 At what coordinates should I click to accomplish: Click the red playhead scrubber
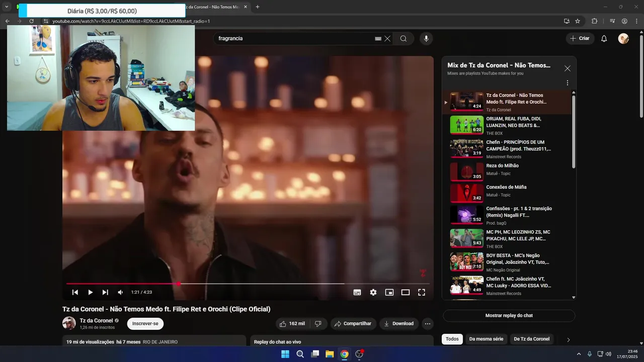pyautogui.click(x=179, y=284)
